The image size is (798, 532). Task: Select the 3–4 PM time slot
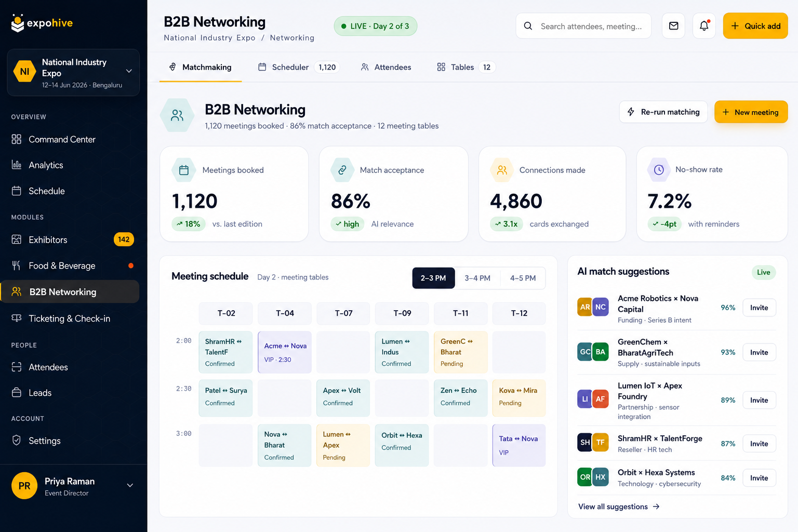click(x=477, y=278)
